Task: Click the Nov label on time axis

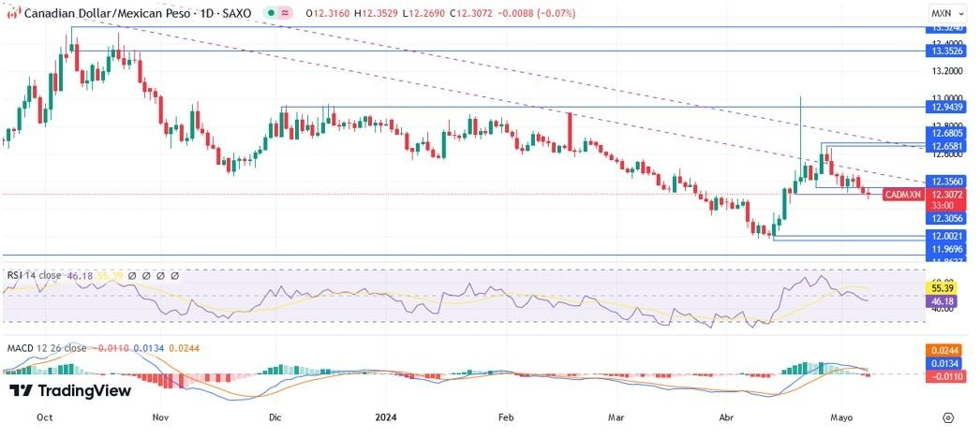Action: (160, 416)
